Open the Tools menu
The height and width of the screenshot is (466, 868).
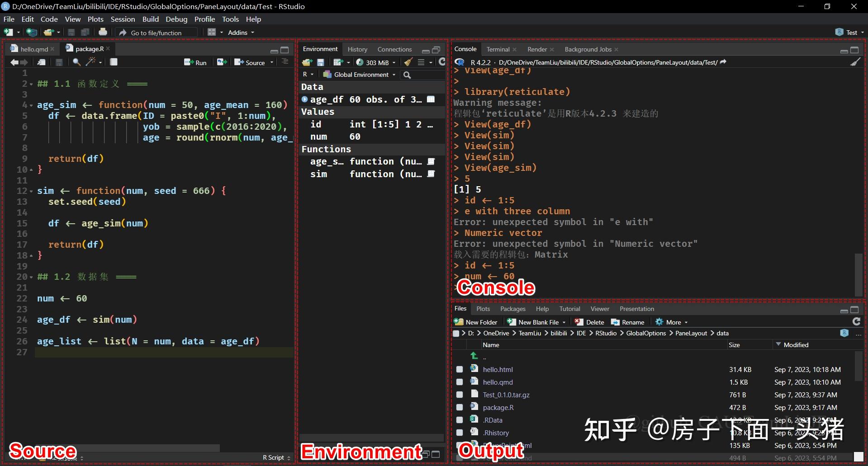pyautogui.click(x=230, y=19)
